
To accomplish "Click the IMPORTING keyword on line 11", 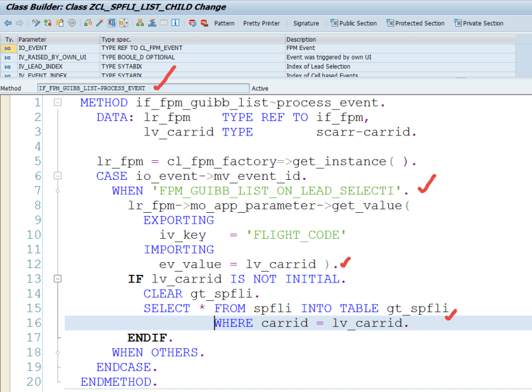I will coord(179,250).
